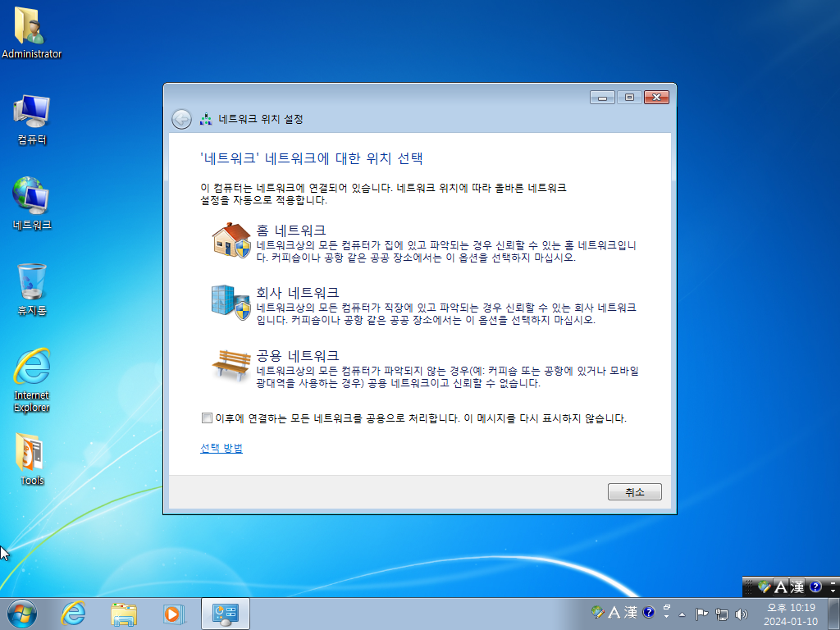Launch Internet Explorer from the taskbar
Viewport: 840px width, 630px height.
pyautogui.click(x=73, y=614)
